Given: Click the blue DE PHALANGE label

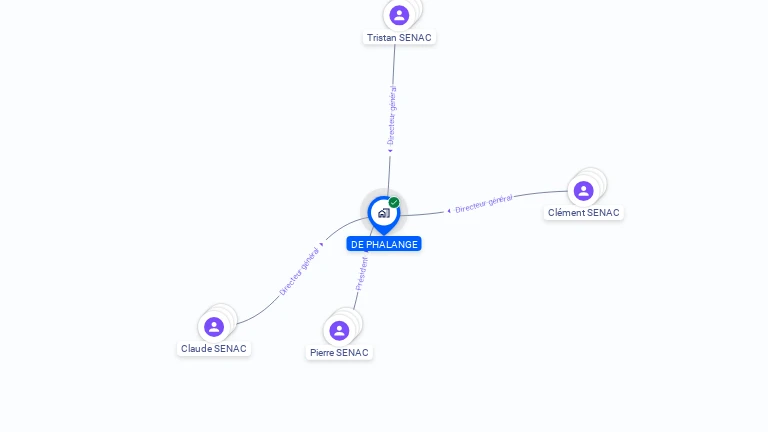Looking at the screenshot, I should 384,244.
